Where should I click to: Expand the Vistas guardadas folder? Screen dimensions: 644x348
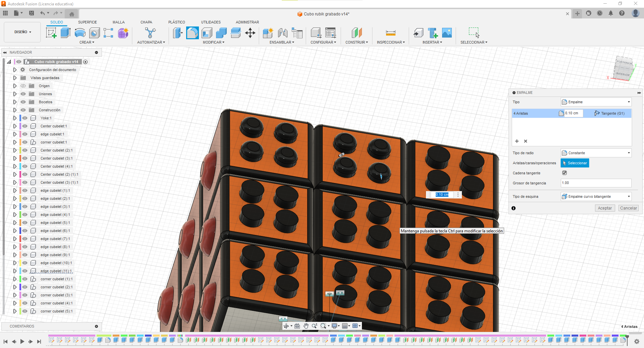15,78
